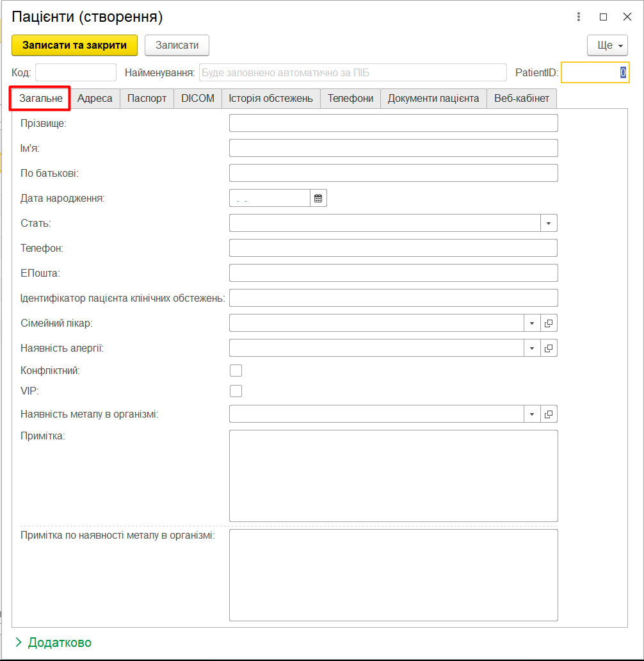
Task: Close the Пацієнти creation window
Action: [627, 17]
